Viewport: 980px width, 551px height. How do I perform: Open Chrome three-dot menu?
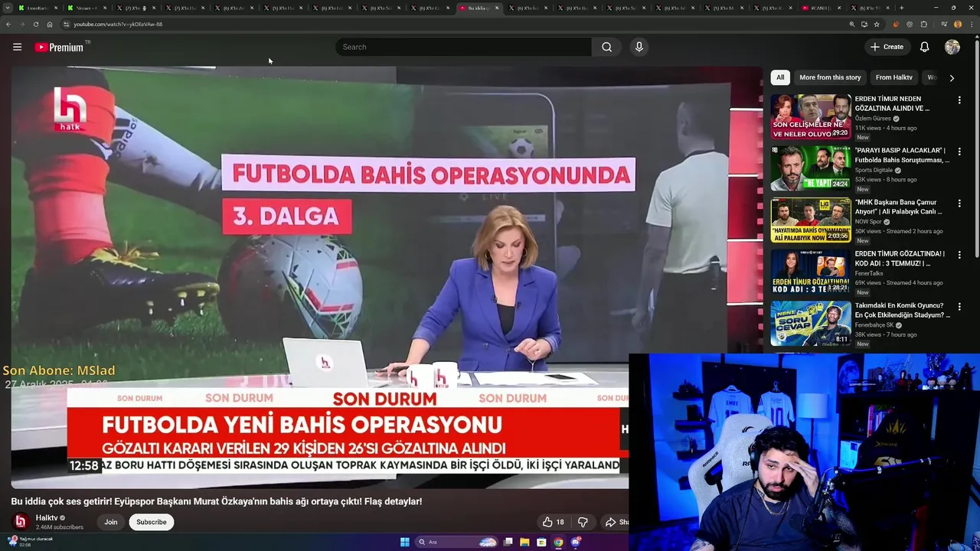pyautogui.click(x=972, y=24)
